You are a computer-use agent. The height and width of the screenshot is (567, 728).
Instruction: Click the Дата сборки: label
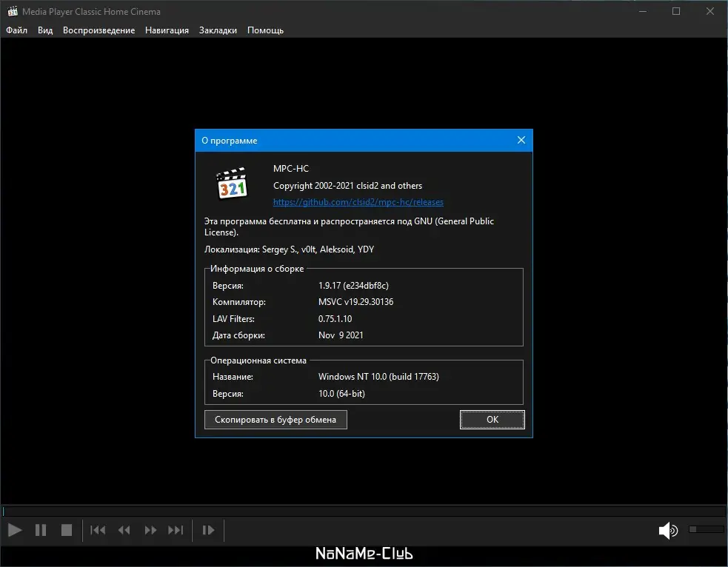point(238,335)
